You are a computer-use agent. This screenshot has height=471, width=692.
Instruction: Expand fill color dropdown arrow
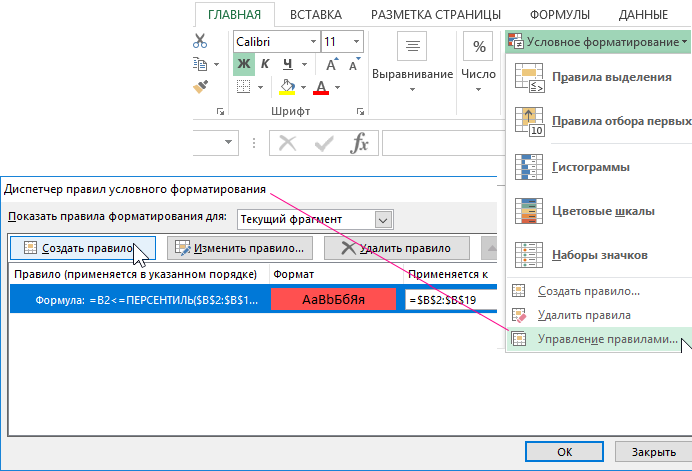(303, 87)
